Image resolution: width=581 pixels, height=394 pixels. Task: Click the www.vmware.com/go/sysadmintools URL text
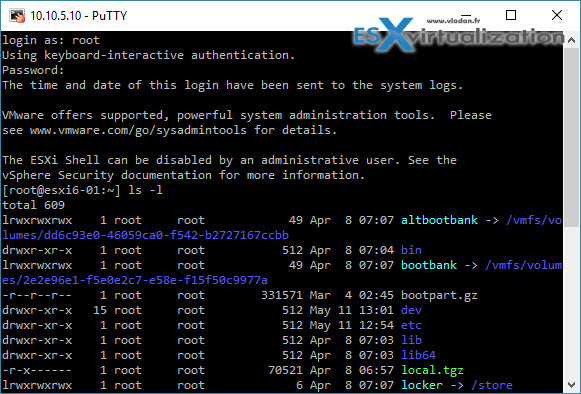tap(138, 130)
